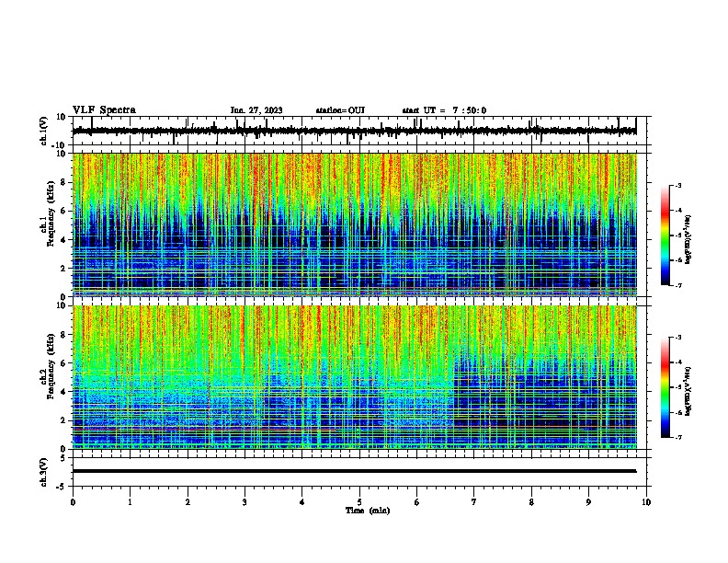Click the "7" tick label on the time axis

click(x=474, y=502)
